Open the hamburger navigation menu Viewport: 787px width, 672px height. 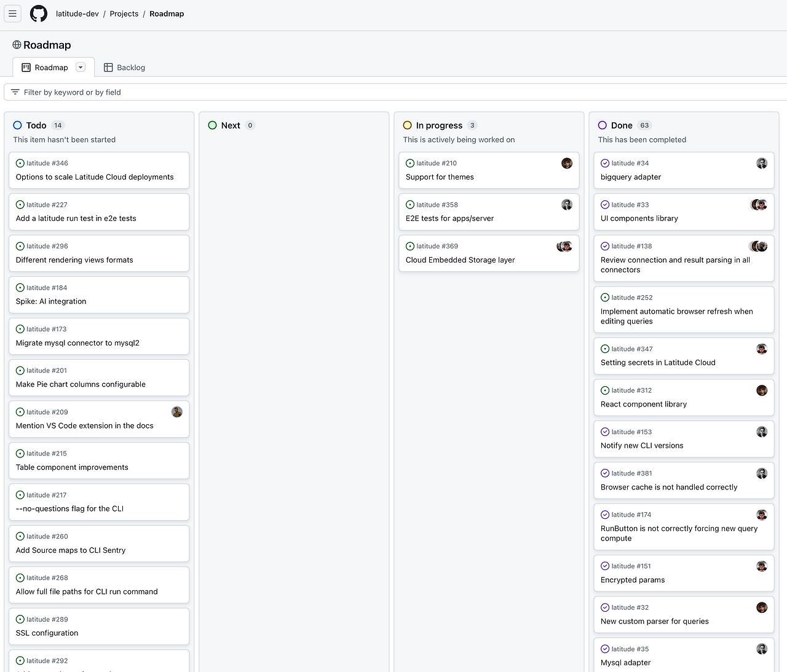click(12, 14)
